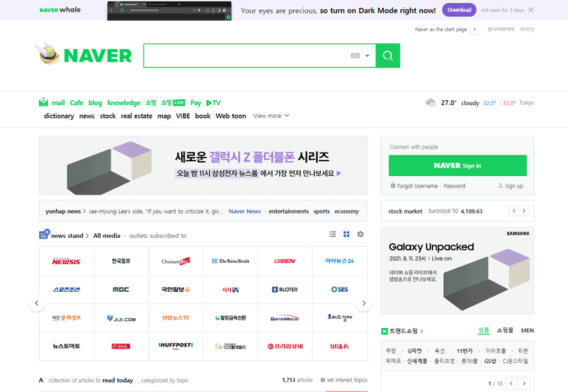Select the All media tab

[106, 236]
